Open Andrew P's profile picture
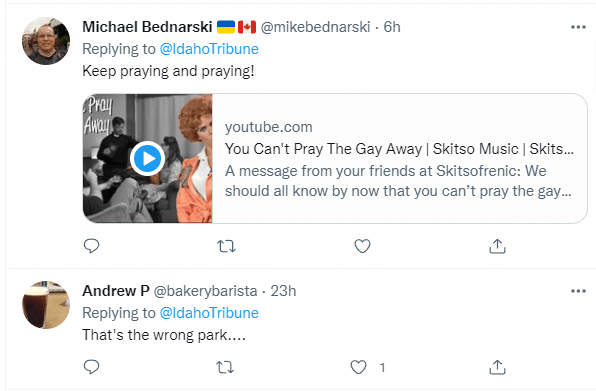The image size is (596, 391). coord(46,305)
